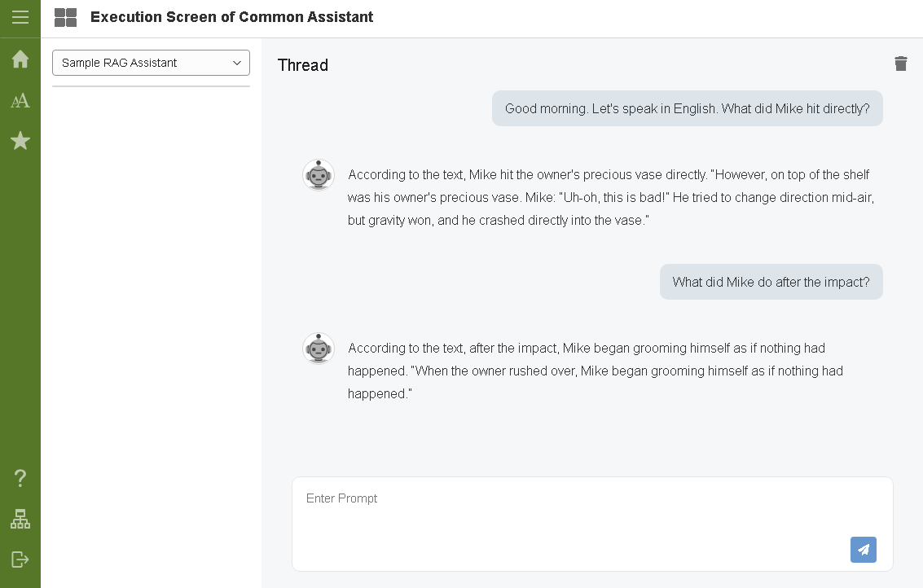923x588 pixels.
Task: Click the 'Execution Screen of Common Assistant' title
Action: coord(231,17)
